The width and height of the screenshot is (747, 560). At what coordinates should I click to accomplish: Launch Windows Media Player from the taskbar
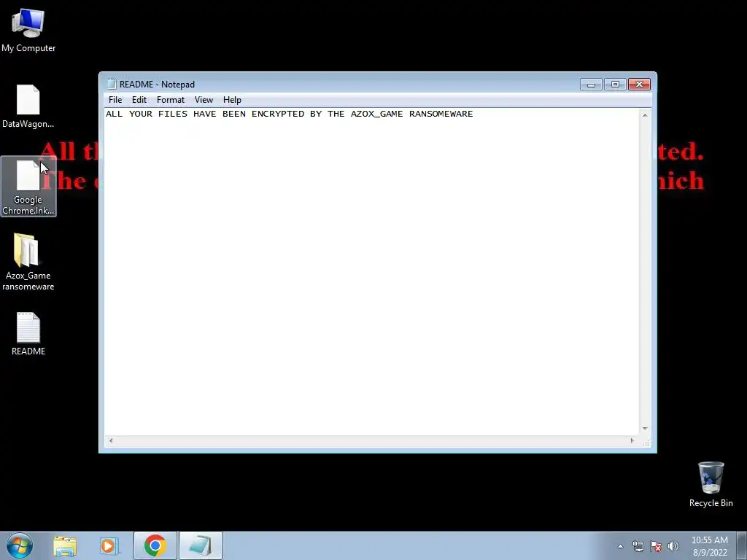pos(109,545)
